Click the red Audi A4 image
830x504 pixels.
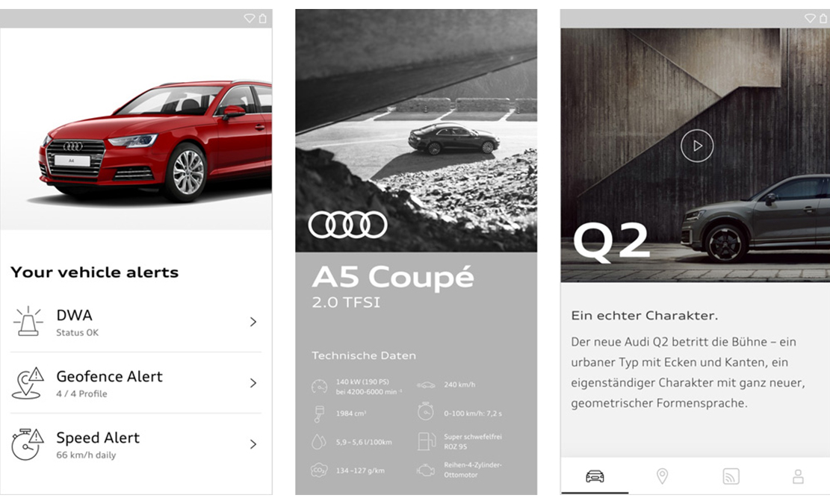[x=156, y=140]
